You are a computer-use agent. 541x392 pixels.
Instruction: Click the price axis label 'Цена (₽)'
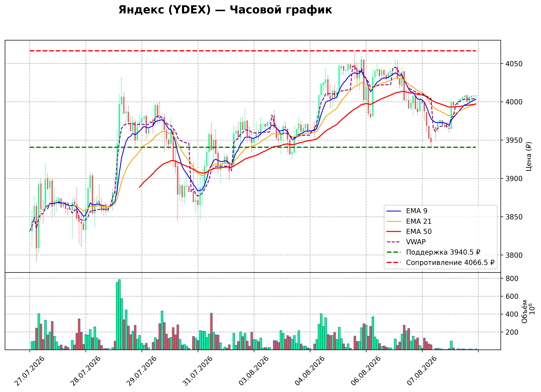coord(529,156)
